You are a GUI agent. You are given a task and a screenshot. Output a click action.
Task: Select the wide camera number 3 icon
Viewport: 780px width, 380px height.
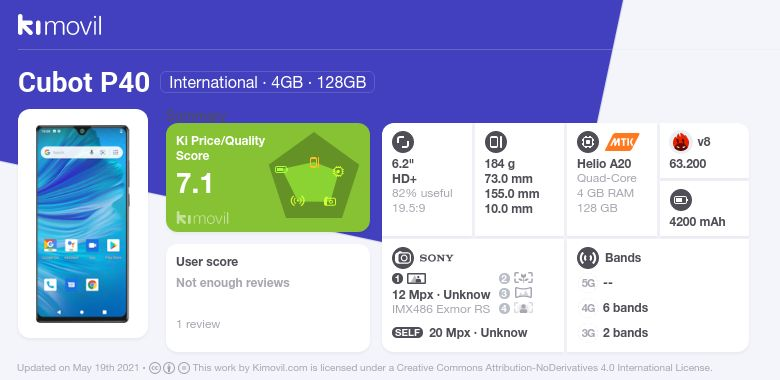(x=516, y=293)
